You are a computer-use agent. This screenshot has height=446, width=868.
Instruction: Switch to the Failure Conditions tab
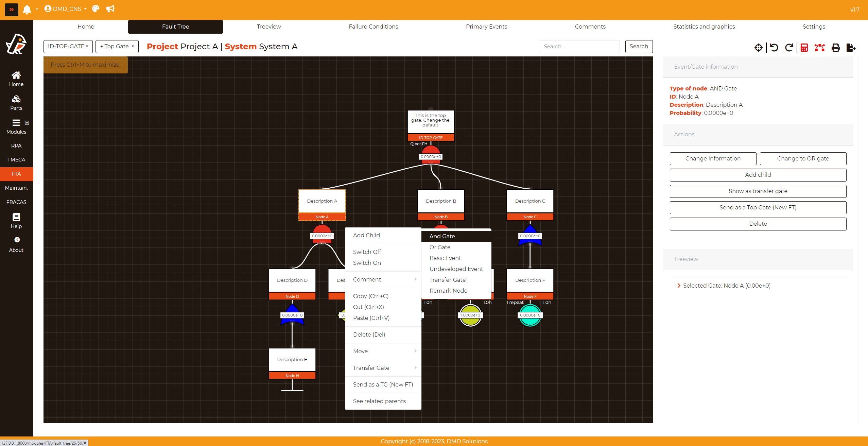373,27
